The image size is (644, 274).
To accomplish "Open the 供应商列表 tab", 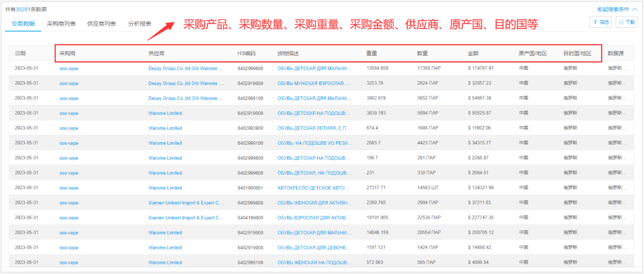I will (101, 23).
